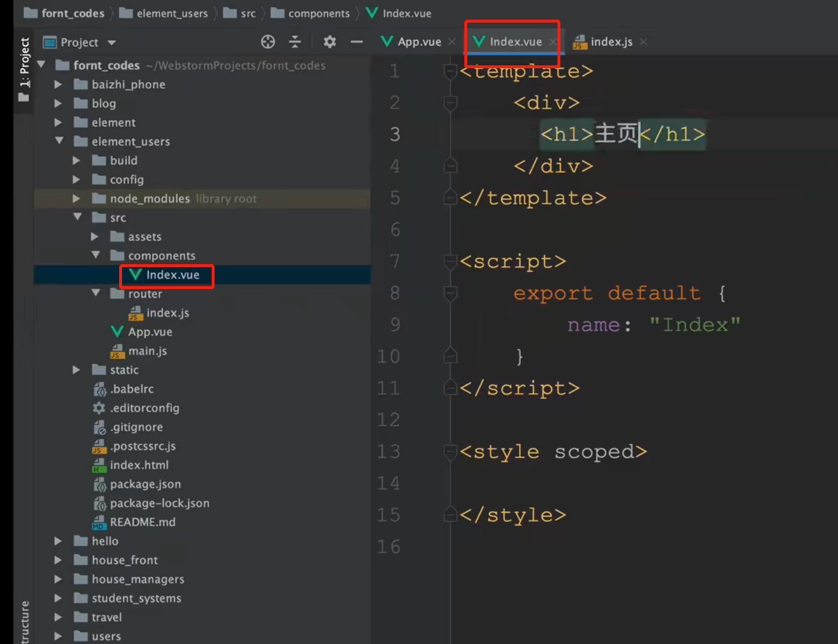Select the .babelrc file
Viewport: 838px width, 644px height.
click(x=123, y=389)
